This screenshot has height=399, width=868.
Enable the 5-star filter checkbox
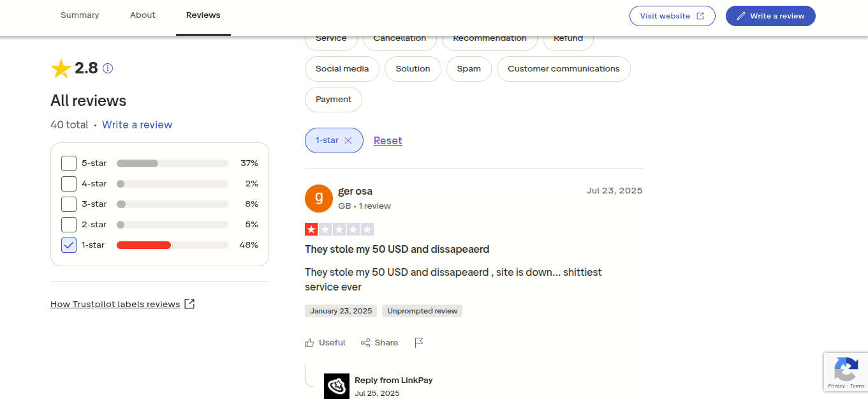coord(69,163)
